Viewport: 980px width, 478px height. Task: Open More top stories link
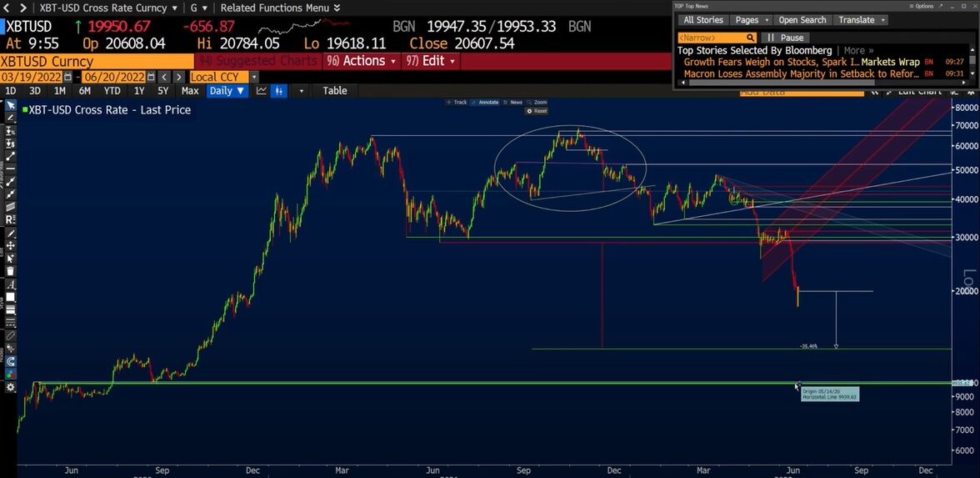(x=858, y=50)
